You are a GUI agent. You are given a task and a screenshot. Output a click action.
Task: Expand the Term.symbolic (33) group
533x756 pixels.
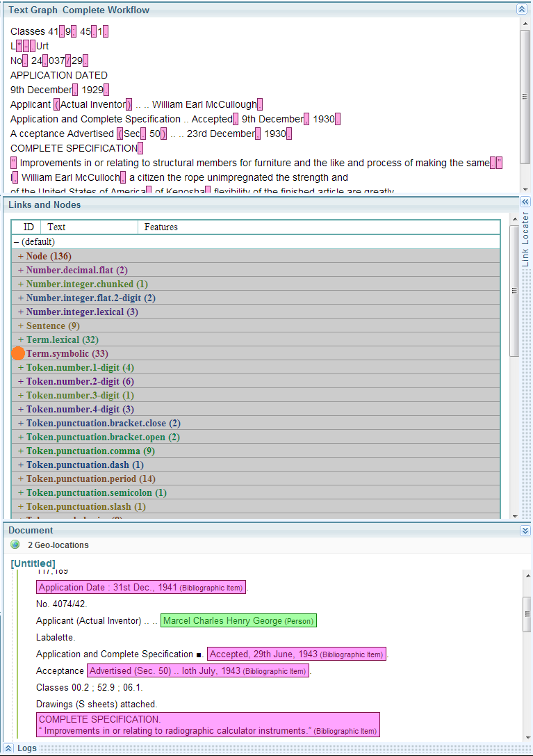point(19,354)
